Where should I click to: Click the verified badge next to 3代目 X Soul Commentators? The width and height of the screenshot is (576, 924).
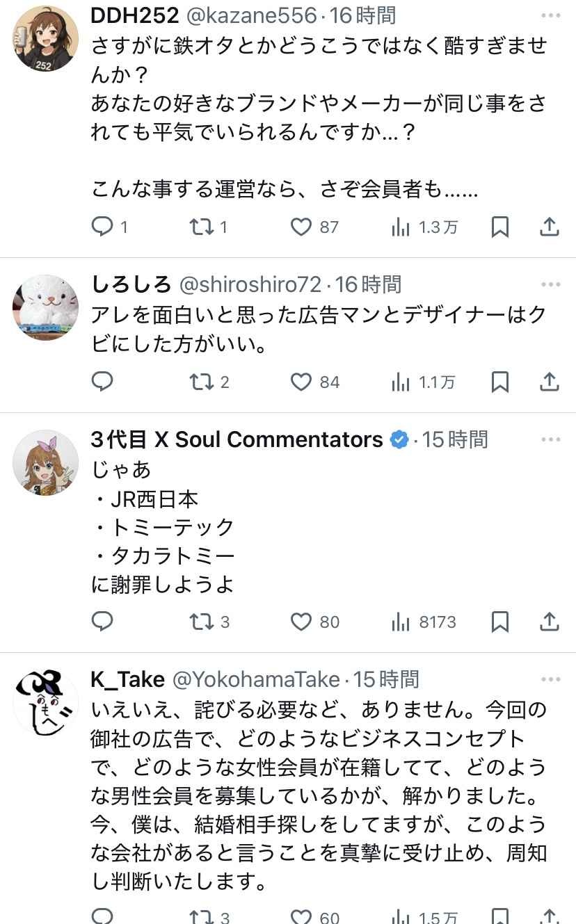coord(398,439)
